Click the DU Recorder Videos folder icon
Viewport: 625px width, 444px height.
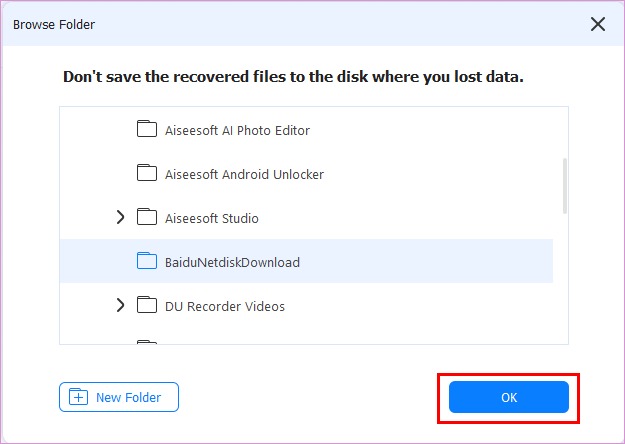pos(147,306)
